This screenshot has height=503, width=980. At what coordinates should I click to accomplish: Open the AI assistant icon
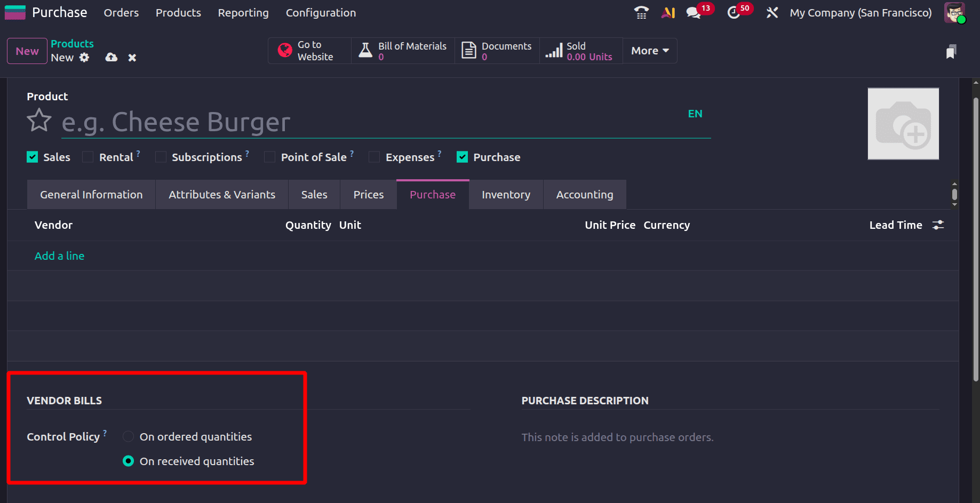668,12
